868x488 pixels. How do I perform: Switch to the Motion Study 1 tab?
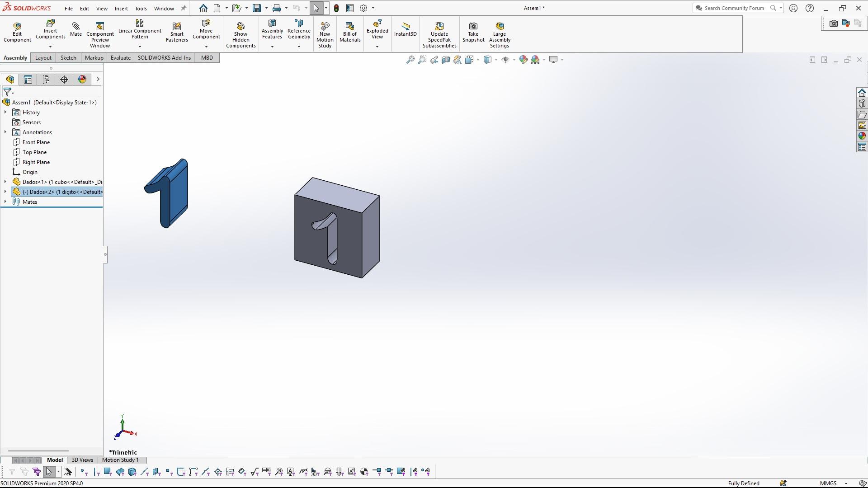click(120, 460)
